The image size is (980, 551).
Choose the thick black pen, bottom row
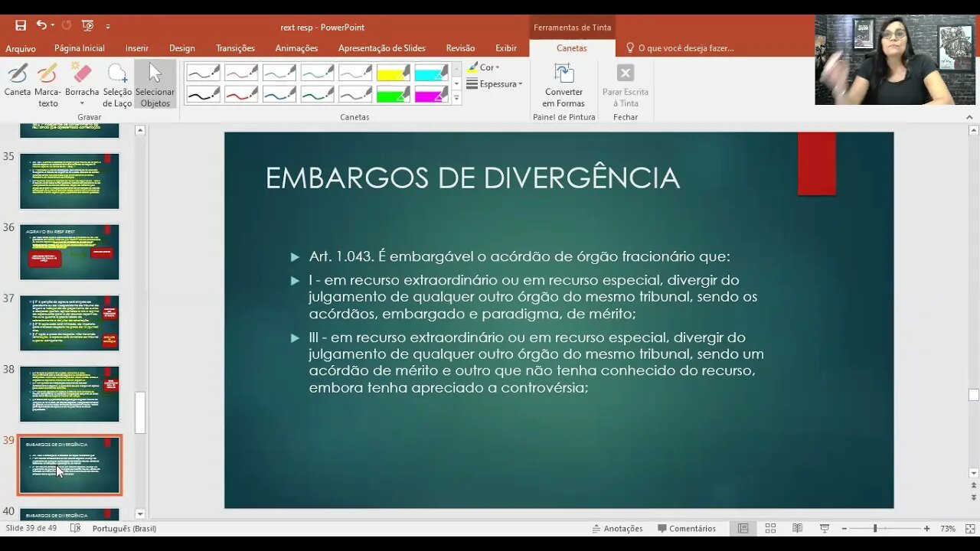(x=203, y=95)
